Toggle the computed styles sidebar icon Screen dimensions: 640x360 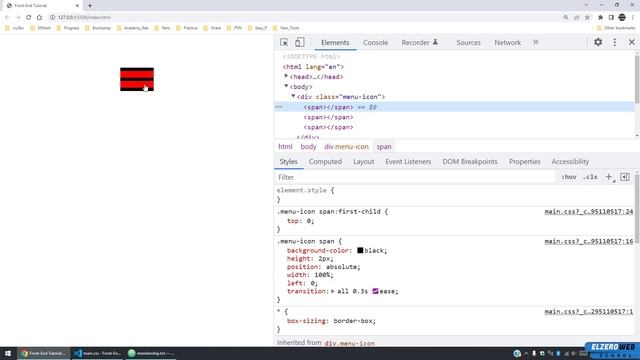coord(625,177)
